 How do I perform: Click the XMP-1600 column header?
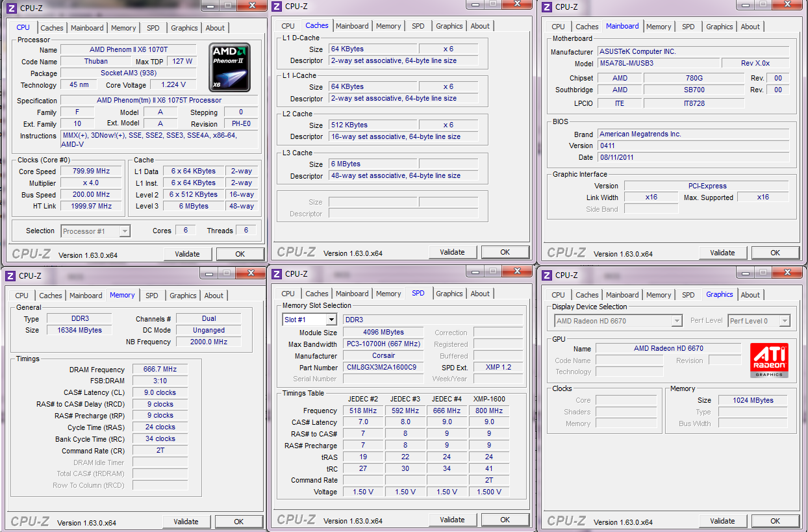pyautogui.click(x=489, y=399)
